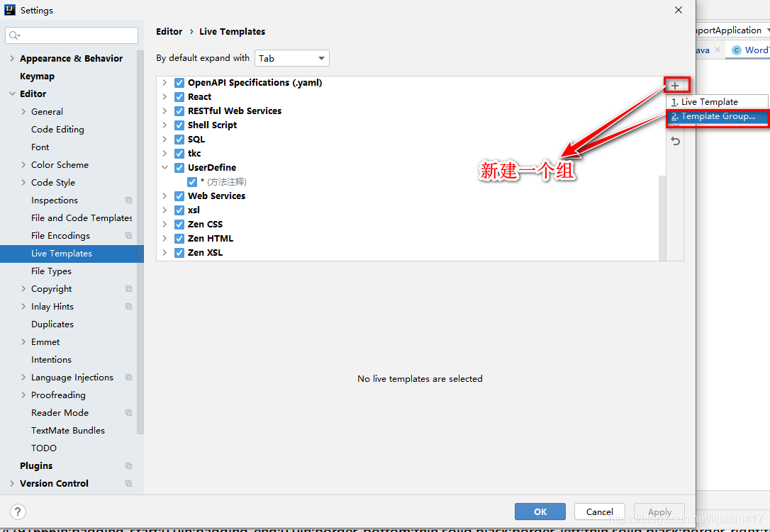Viewport: 770px width, 532px height.
Task: Expand the OpenAPI Specifications group
Action: (165, 83)
